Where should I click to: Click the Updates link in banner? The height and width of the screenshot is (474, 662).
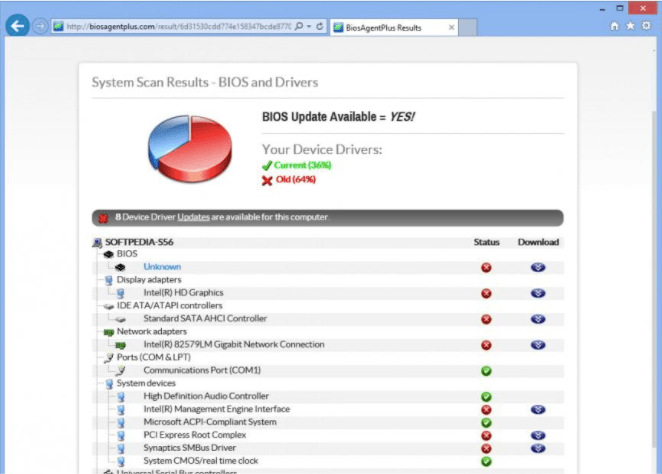pos(193,217)
